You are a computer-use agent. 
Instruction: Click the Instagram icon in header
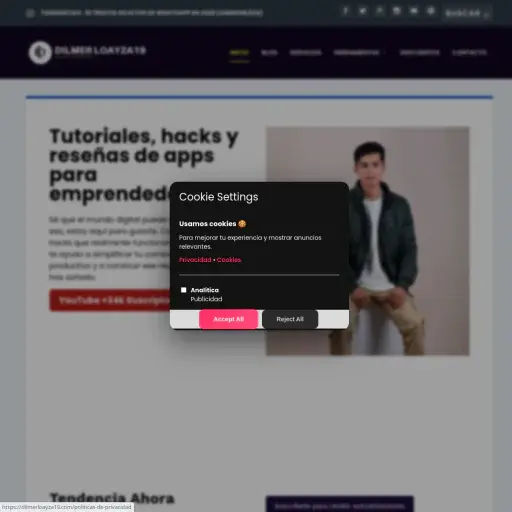point(396,11)
